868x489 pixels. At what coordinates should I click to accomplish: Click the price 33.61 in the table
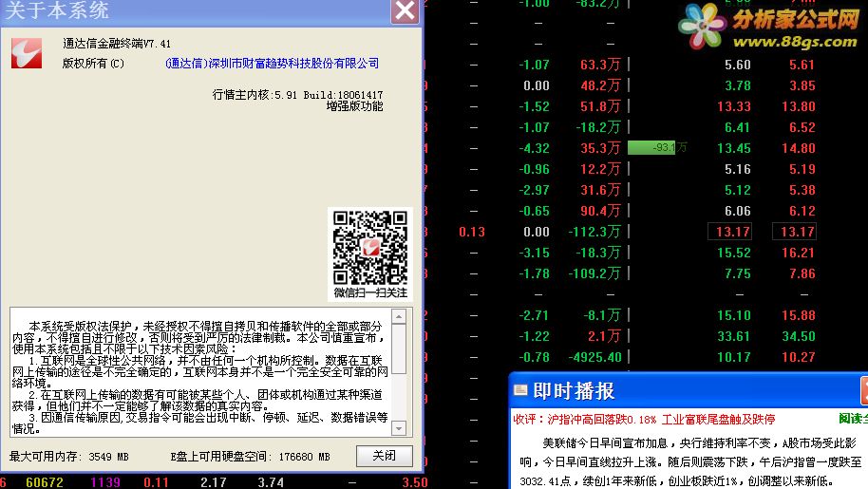pos(733,336)
